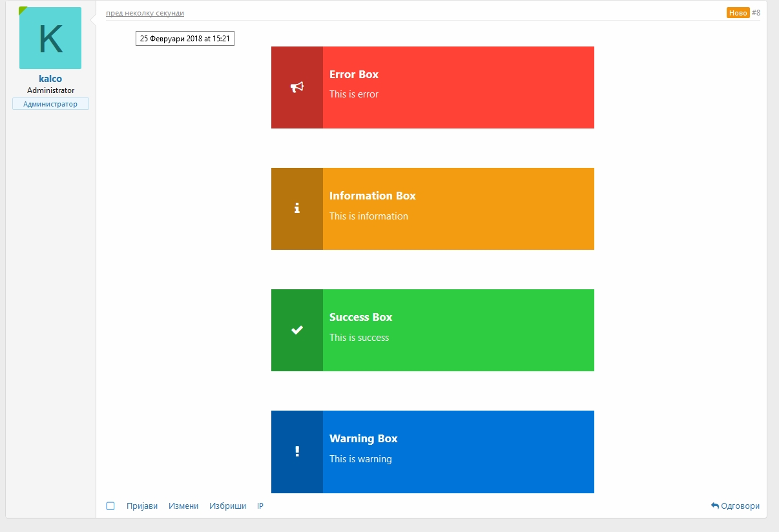Click the Администратор user banner
The height and width of the screenshot is (532, 779).
[x=50, y=104]
